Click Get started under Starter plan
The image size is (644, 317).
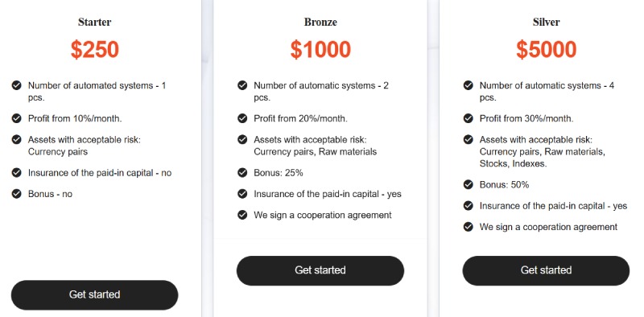[94, 294]
